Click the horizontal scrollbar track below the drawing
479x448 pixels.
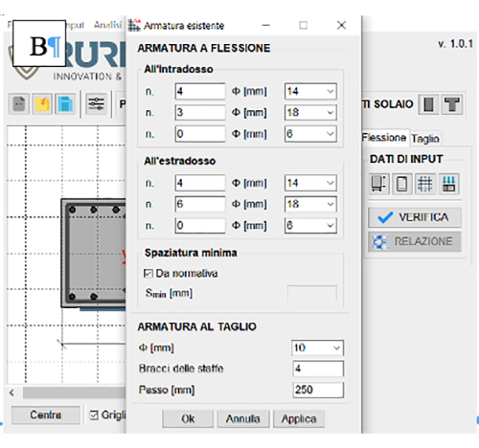pyautogui.click(x=74, y=392)
